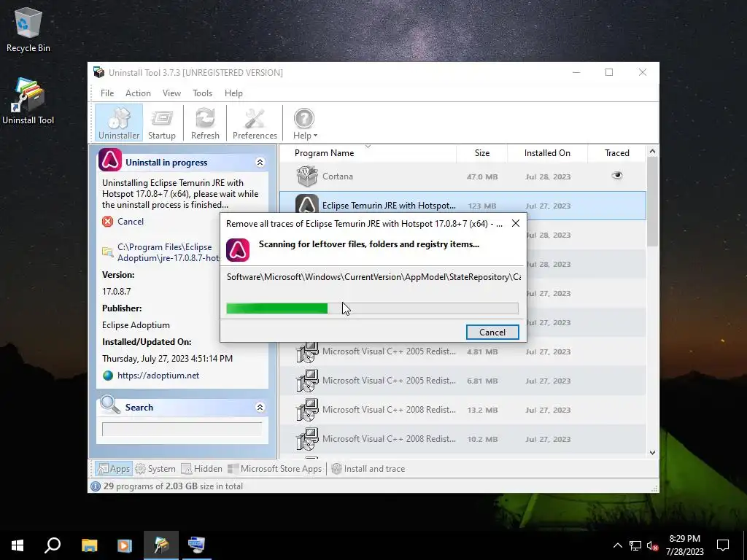Open Preferences from the toolbar
The image size is (747, 560).
tap(255, 123)
